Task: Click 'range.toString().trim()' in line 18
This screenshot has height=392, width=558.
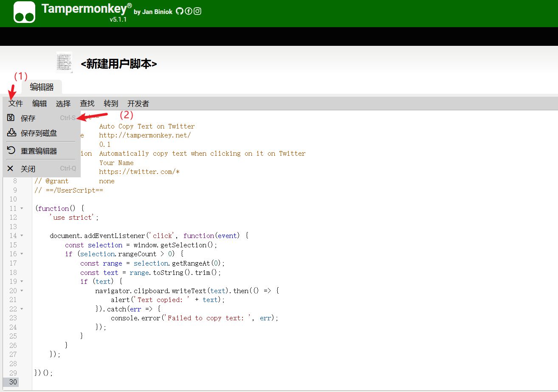Action: coord(174,272)
